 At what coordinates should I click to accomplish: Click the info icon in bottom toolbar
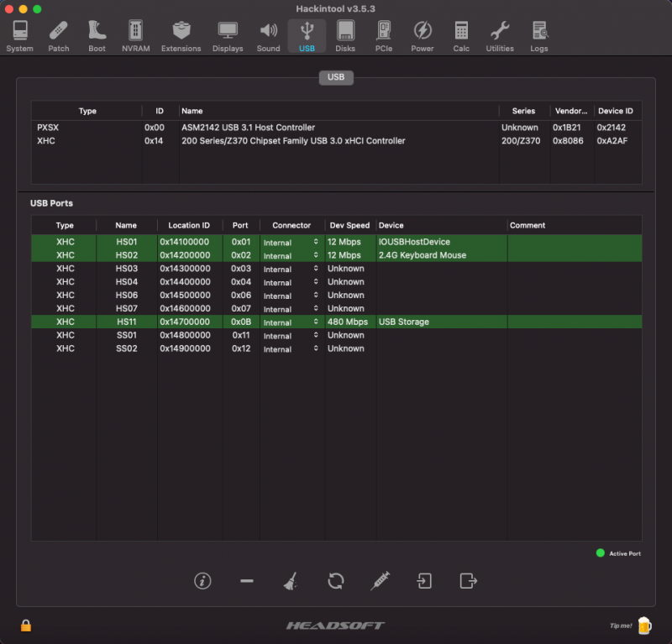point(202,580)
